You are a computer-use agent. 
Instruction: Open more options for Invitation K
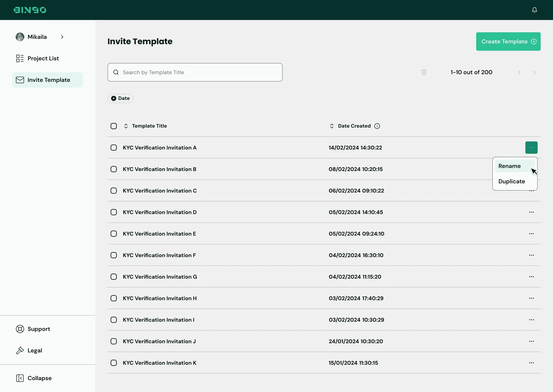pyautogui.click(x=531, y=363)
